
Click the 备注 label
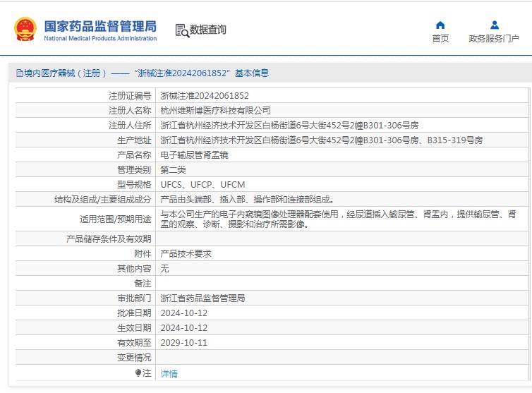143,284
